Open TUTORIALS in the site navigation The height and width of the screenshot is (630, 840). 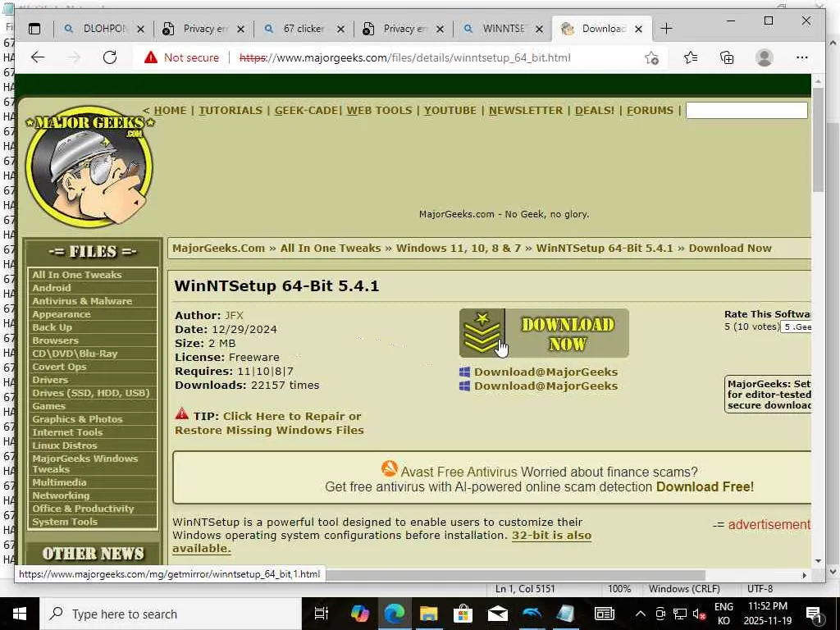click(231, 111)
